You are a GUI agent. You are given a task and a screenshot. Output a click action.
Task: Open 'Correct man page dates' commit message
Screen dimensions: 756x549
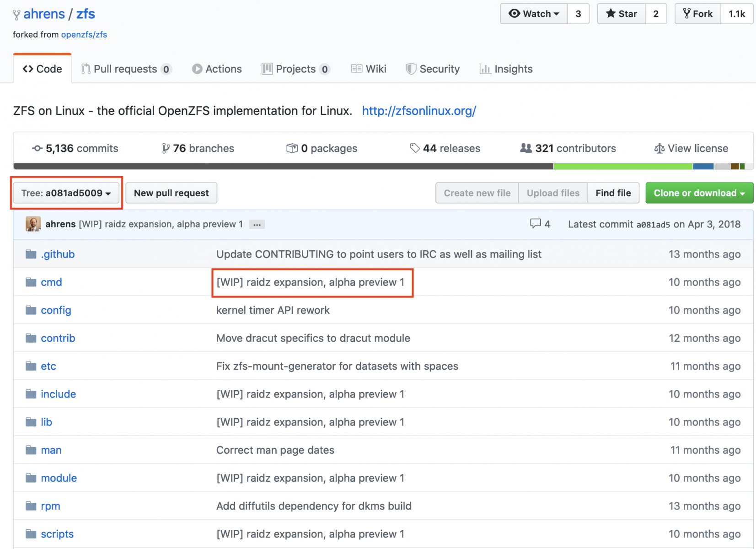(275, 450)
